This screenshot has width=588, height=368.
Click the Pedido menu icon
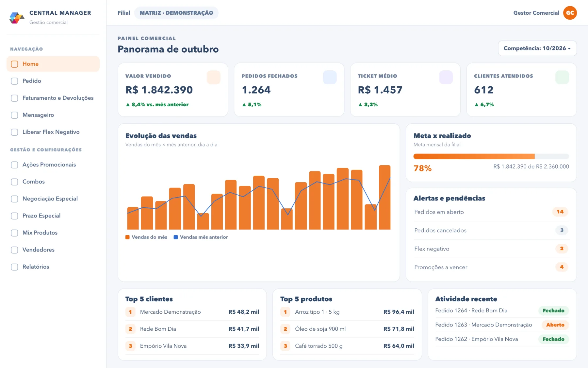(x=14, y=81)
